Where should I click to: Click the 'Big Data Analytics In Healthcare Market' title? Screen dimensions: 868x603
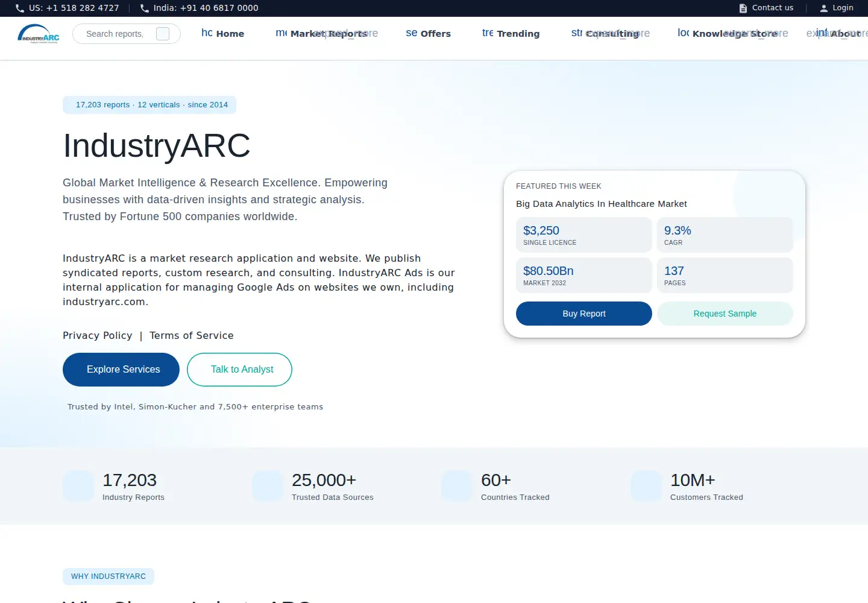pos(602,204)
